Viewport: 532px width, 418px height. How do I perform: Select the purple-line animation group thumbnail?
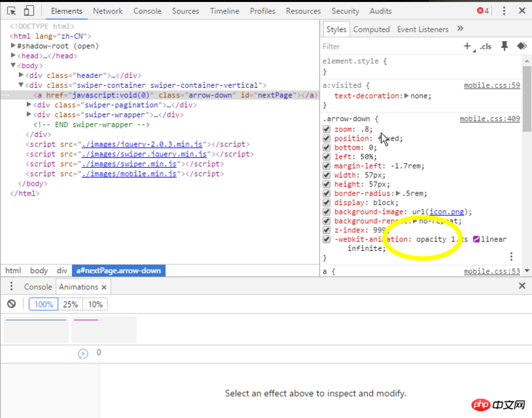click(104, 329)
